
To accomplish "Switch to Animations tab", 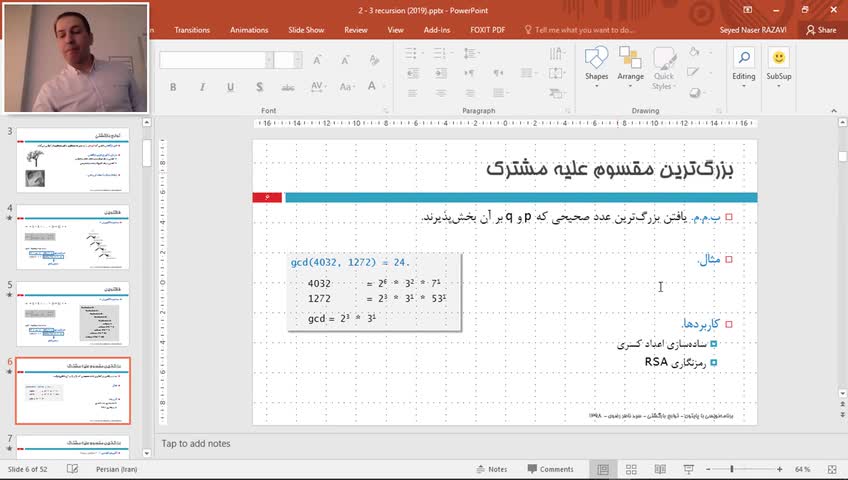I will click(249, 30).
